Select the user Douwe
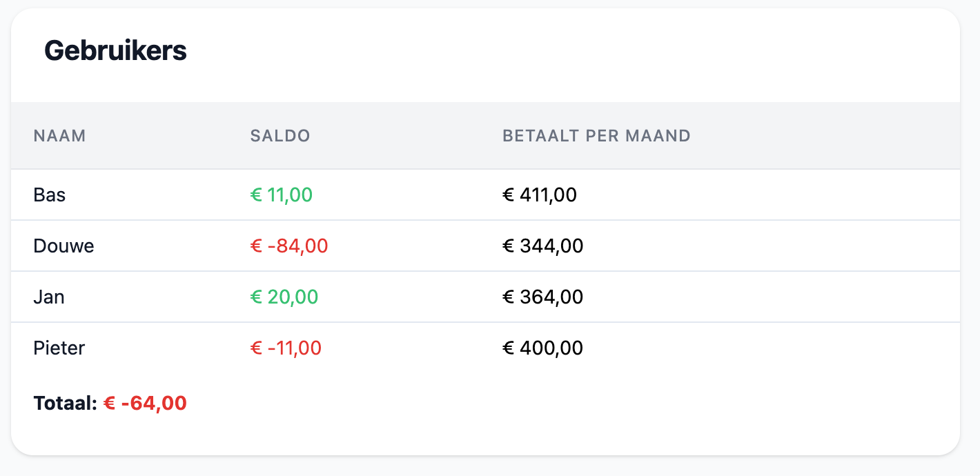The image size is (980, 476). point(63,246)
